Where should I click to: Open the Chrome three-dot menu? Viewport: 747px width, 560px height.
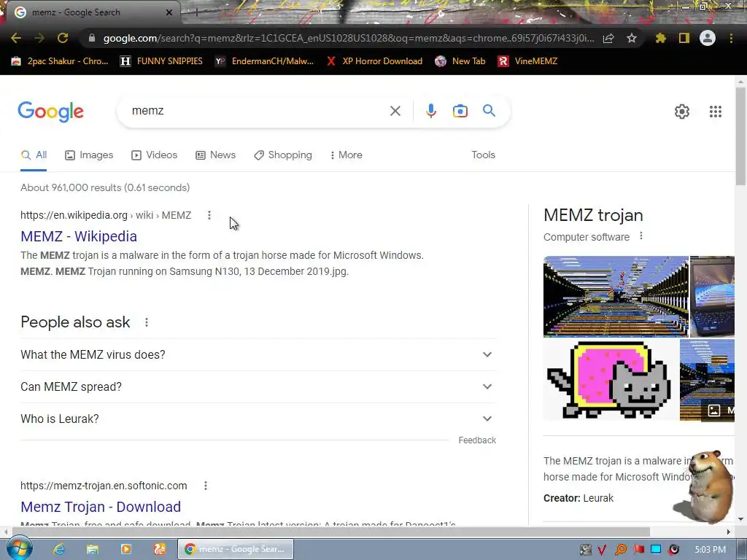click(731, 38)
